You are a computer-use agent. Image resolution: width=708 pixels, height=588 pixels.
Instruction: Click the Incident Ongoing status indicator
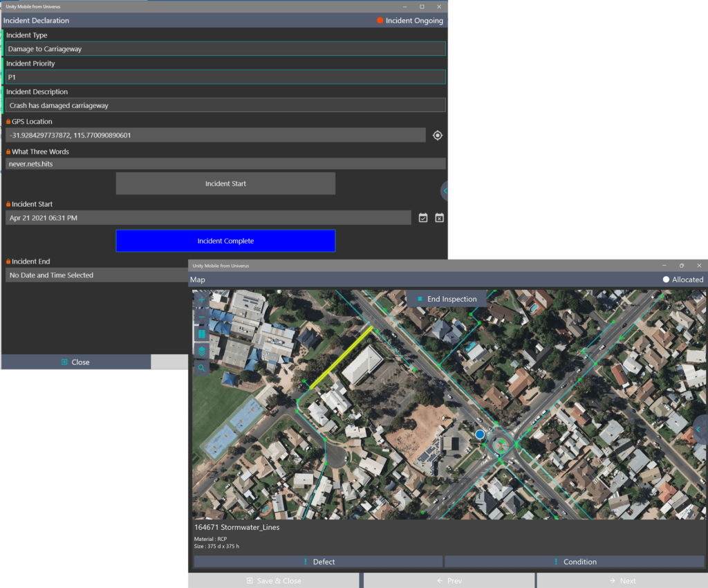pos(410,21)
